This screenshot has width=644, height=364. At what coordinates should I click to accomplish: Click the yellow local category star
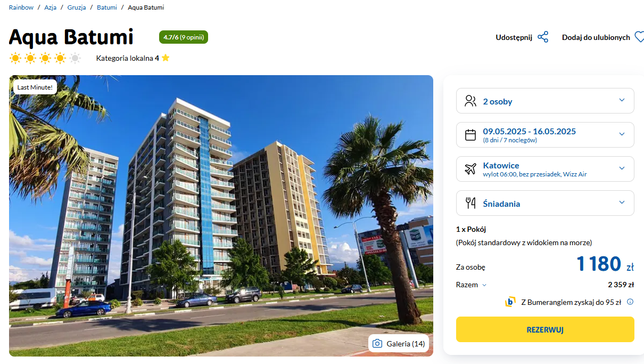click(166, 58)
